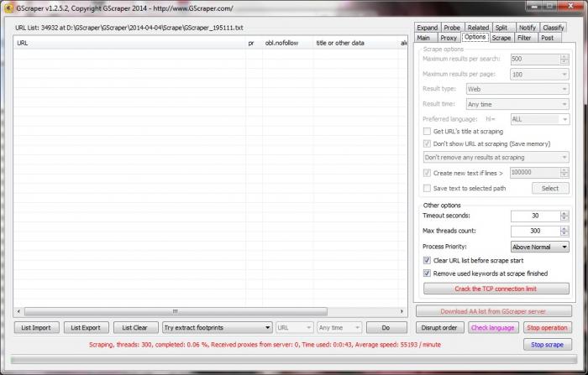This screenshot has height=375, width=588.
Task: Click the Max threads count field
Action: pos(535,232)
